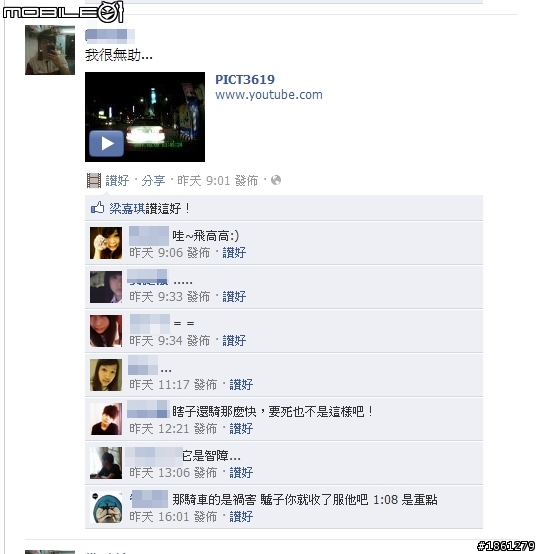Open the PICT3619 video title link
Image resolution: width=542 pixels, height=554 pixels.
pyautogui.click(x=245, y=79)
